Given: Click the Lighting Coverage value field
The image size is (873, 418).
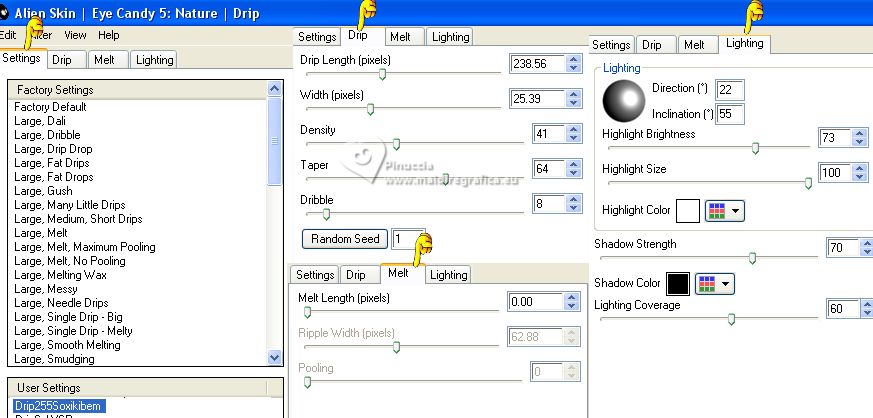Looking at the screenshot, I should point(842,308).
